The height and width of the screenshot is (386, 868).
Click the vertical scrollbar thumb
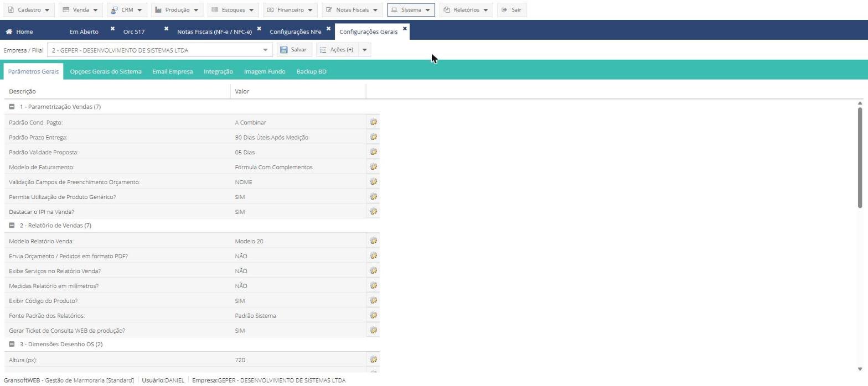[x=860, y=158]
